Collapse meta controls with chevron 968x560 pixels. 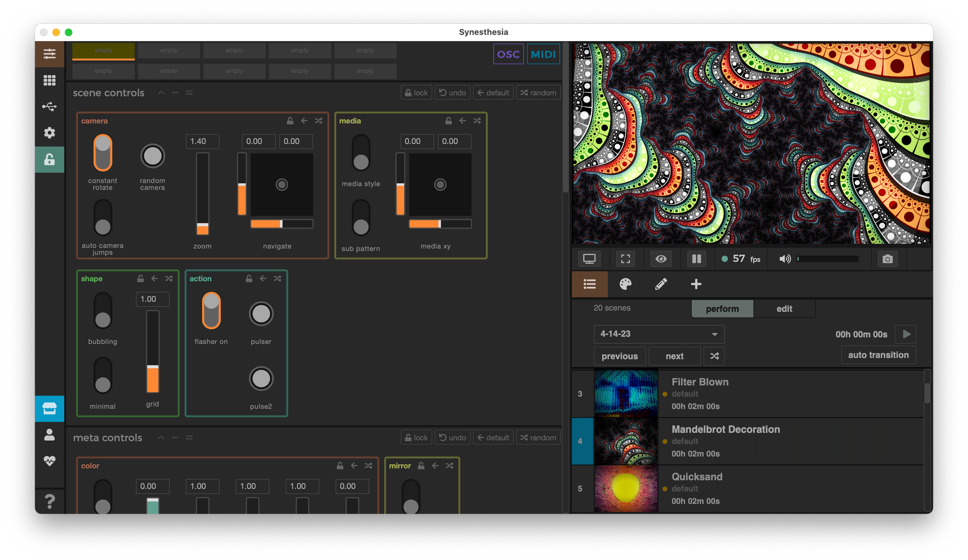(161, 438)
